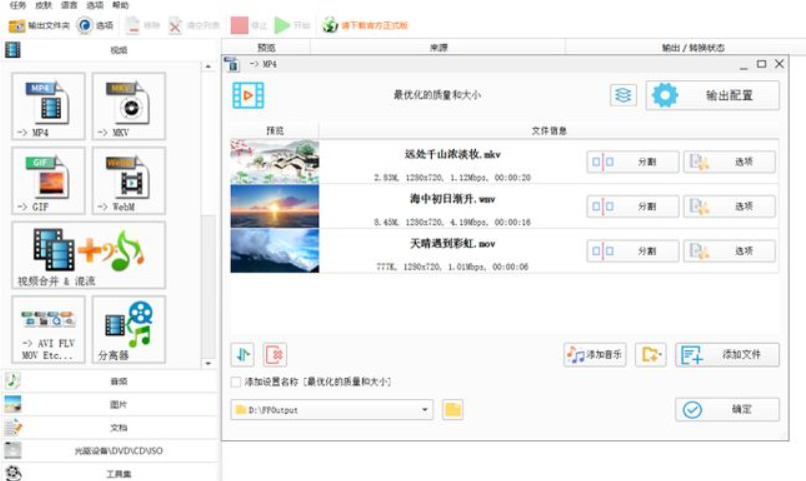Open the 视频合并 & 混流 tool
This screenshot has height=481, width=806.
point(88,255)
